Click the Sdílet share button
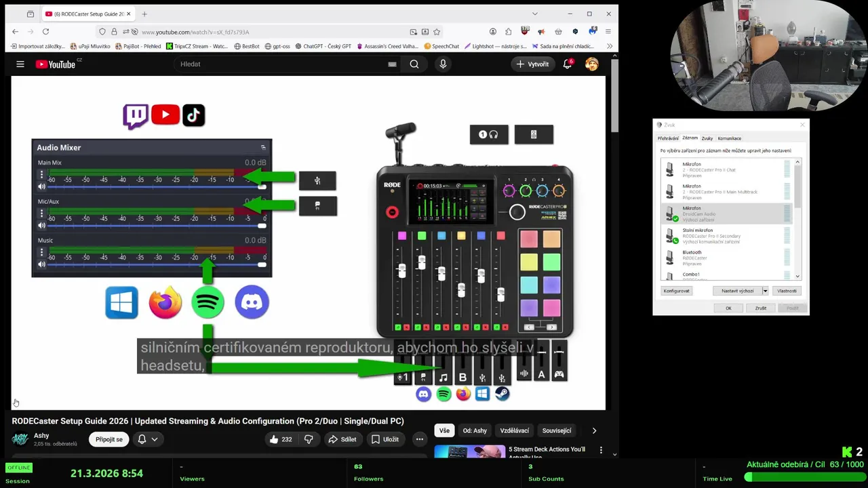This screenshot has width=868, height=488. click(342, 439)
